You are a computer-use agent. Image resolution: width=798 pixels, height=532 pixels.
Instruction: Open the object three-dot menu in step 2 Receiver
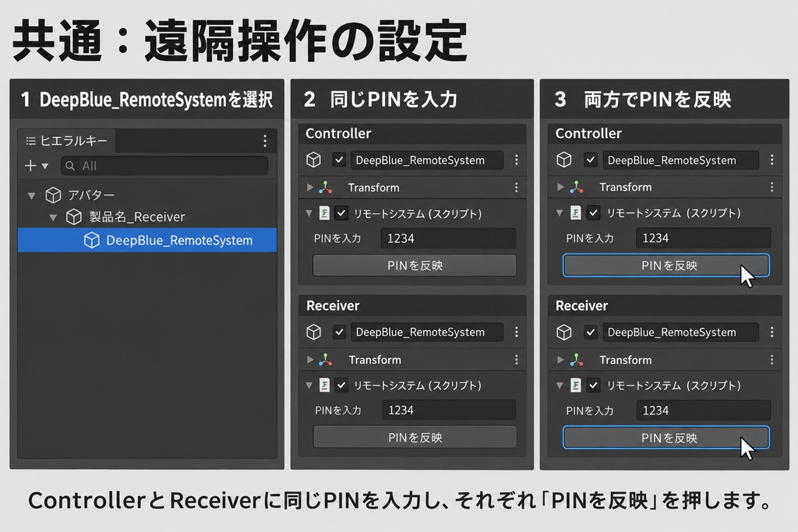(516, 332)
